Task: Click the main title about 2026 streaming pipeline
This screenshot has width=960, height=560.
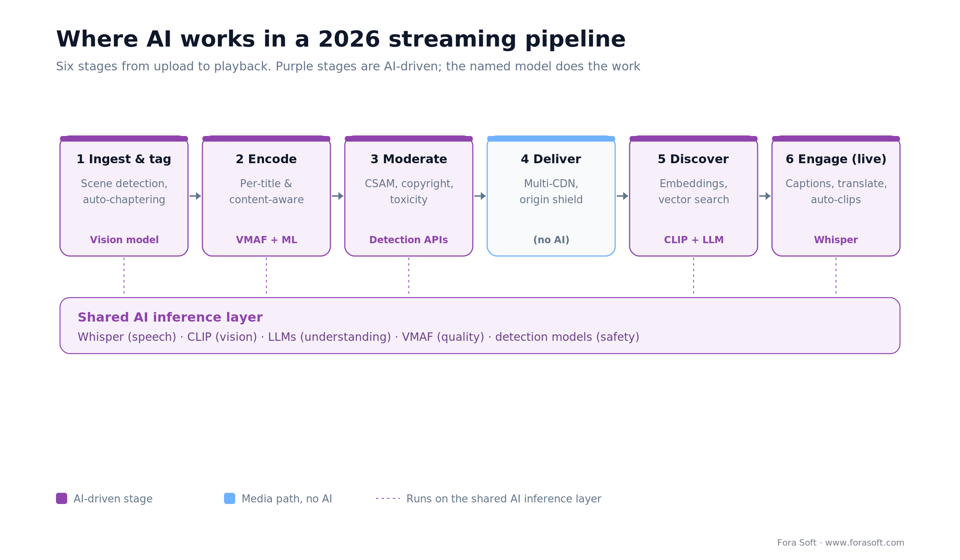Action: [x=341, y=40]
